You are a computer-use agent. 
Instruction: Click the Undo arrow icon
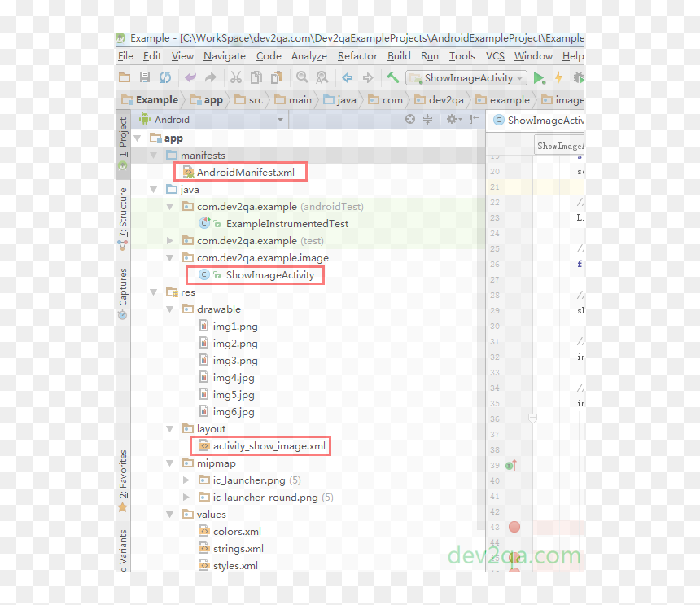pyautogui.click(x=190, y=77)
